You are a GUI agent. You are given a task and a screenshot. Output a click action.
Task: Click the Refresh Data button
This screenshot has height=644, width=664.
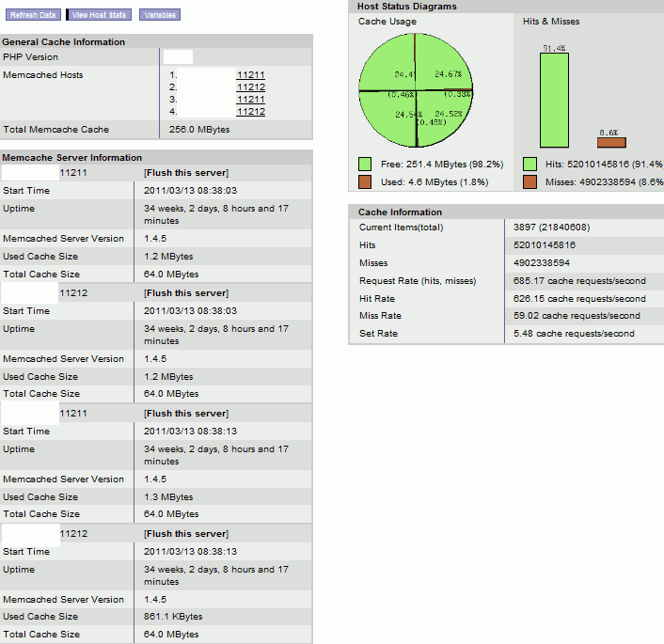pos(33,15)
